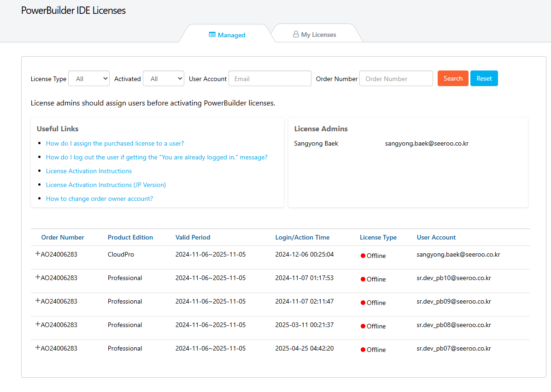Focus the User Account email field
The width and height of the screenshot is (551, 392).
click(x=270, y=79)
